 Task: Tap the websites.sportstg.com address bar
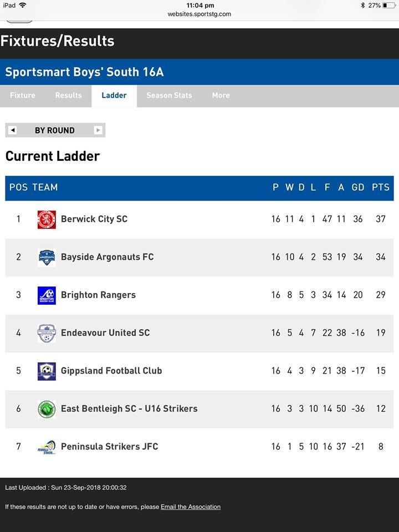(x=199, y=14)
